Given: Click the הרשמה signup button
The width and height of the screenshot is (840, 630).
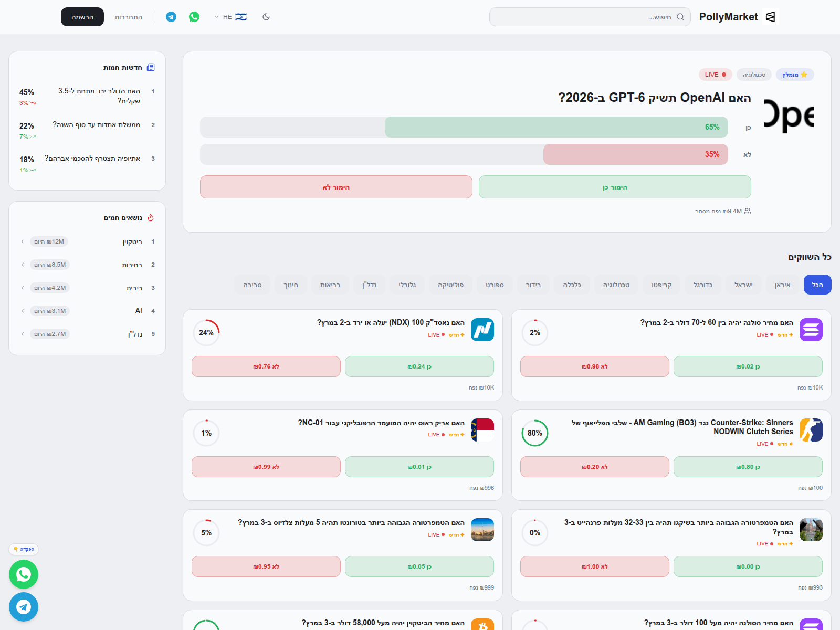Looking at the screenshot, I should pyautogui.click(x=82, y=16).
